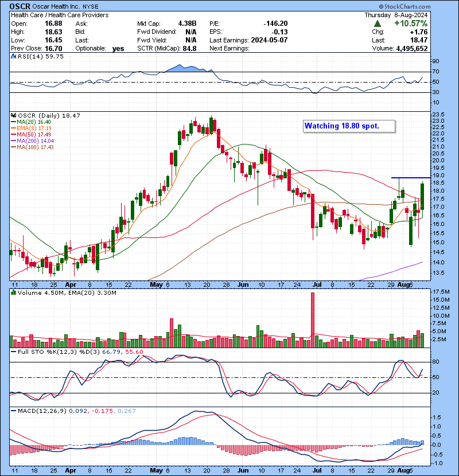Click the P/E value -146.20
Image resolution: width=459 pixels, height=476 pixels.
click(275, 24)
